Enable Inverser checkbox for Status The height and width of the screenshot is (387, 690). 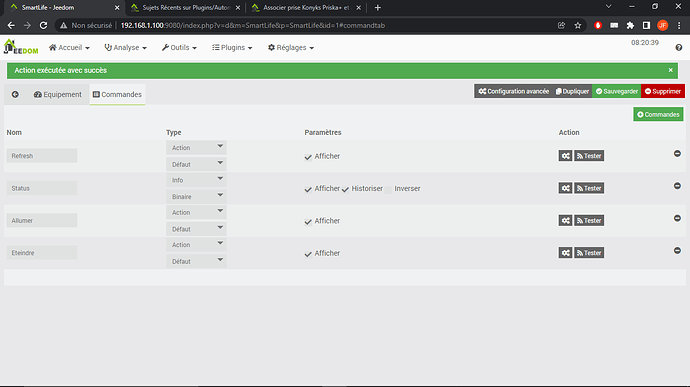[x=388, y=189]
